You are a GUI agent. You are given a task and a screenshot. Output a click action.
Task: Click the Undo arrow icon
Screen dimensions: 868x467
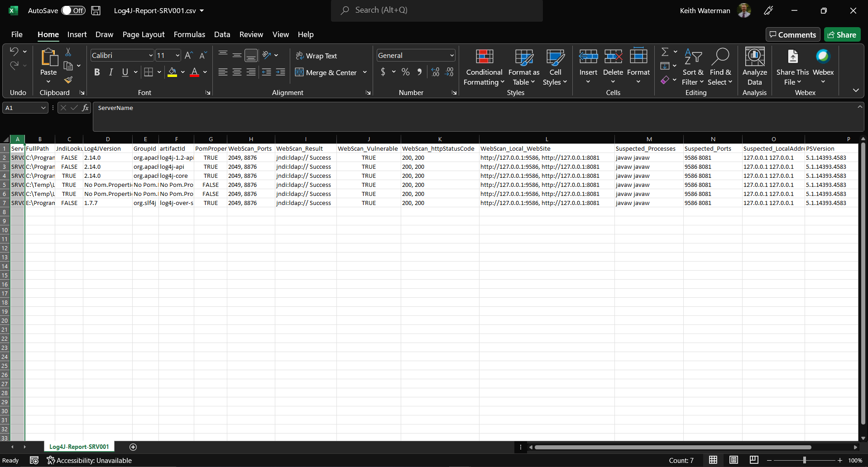pyautogui.click(x=14, y=51)
